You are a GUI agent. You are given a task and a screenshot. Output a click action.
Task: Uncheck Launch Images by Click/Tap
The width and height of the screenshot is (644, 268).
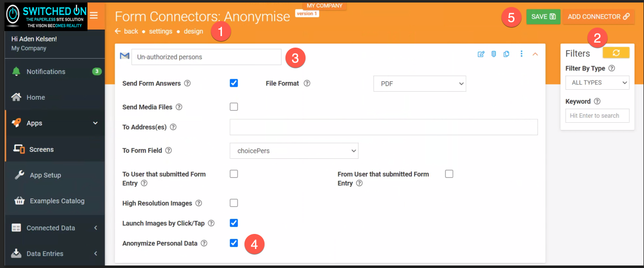click(x=234, y=223)
